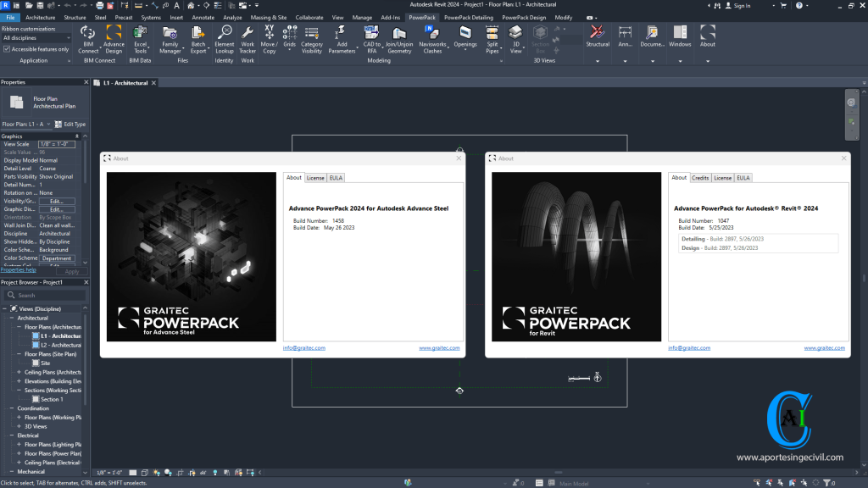Screen dimensions: 868x488
Task: Open the Category Visibility tool
Action: tap(313, 42)
